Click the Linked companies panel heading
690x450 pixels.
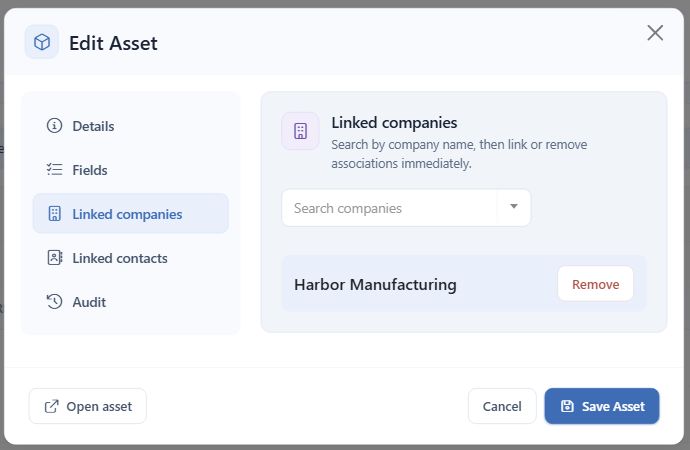394,123
